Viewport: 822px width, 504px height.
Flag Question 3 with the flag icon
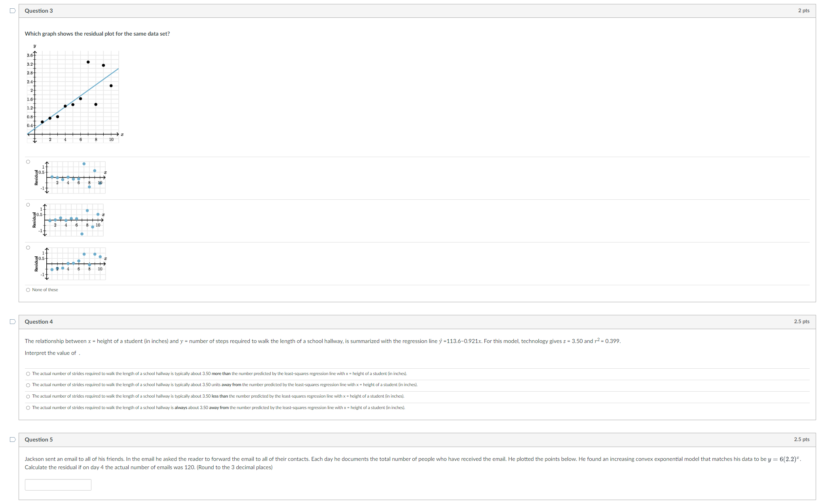pyautogui.click(x=13, y=11)
